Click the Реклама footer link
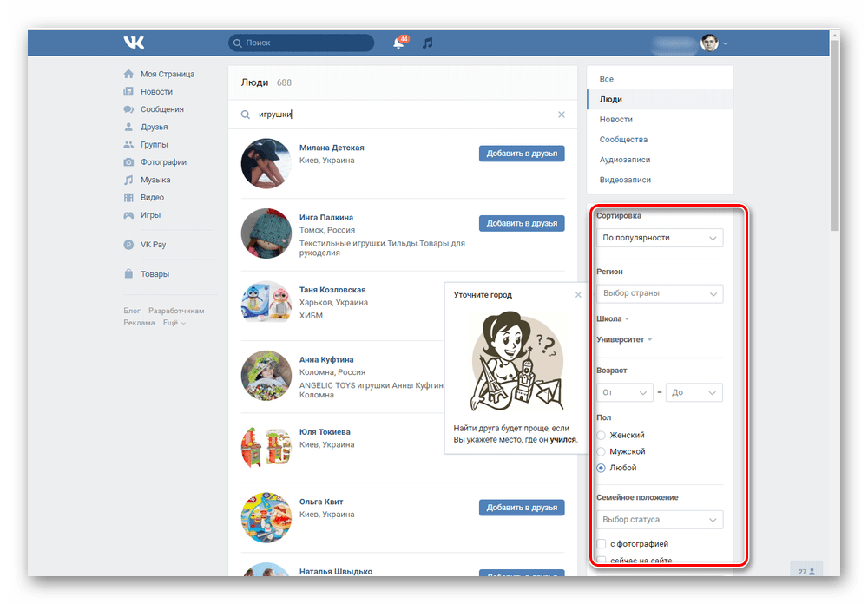This screenshot has width=868, height=604. click(139, 323)
